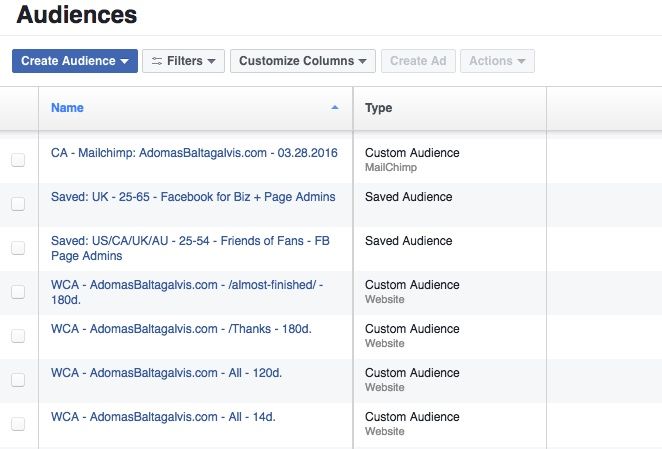Open WCA All - 120d audience link
This screenshot has height=449, width=662.
coord(166,373)
